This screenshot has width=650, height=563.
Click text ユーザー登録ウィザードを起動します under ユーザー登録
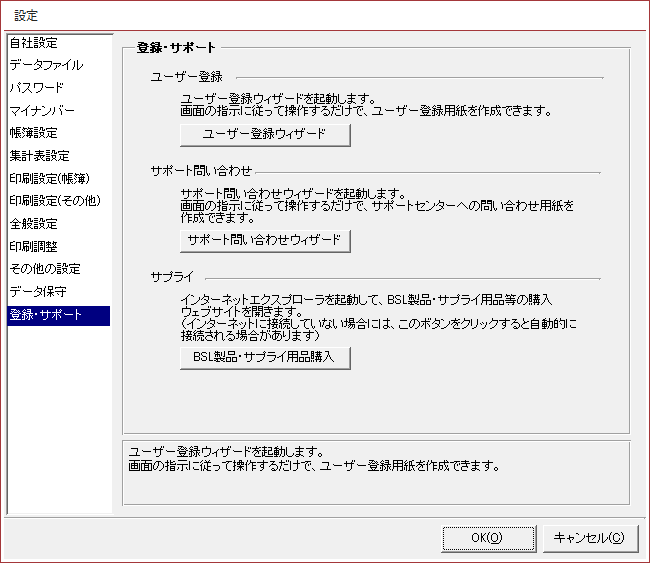click(278, 99)
